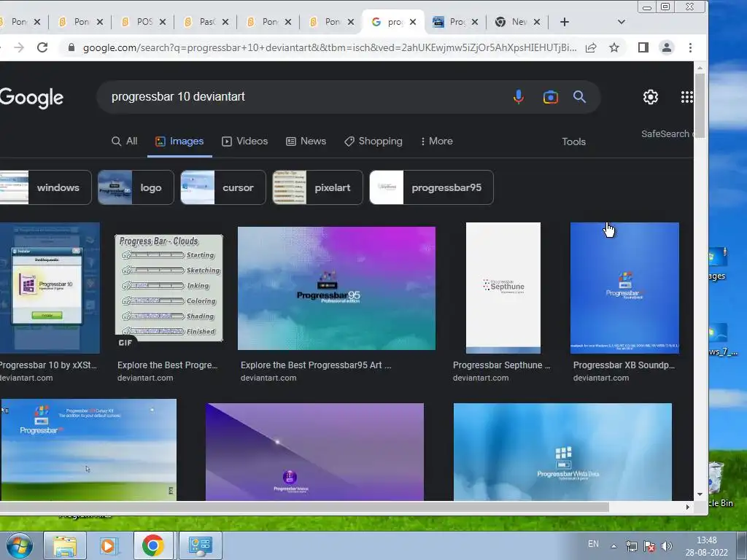
Task: Click the address bar URL
Action: [329, 47]
